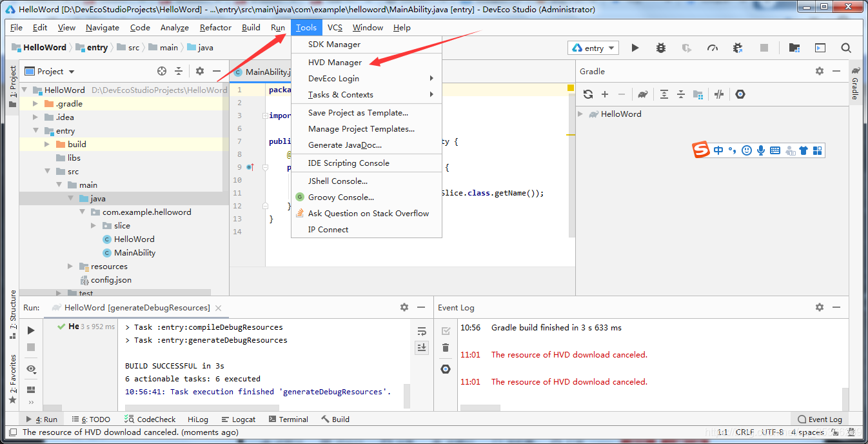Open the HiLog tool window
Screen dimensions: 868x444
tap(198, 419)
